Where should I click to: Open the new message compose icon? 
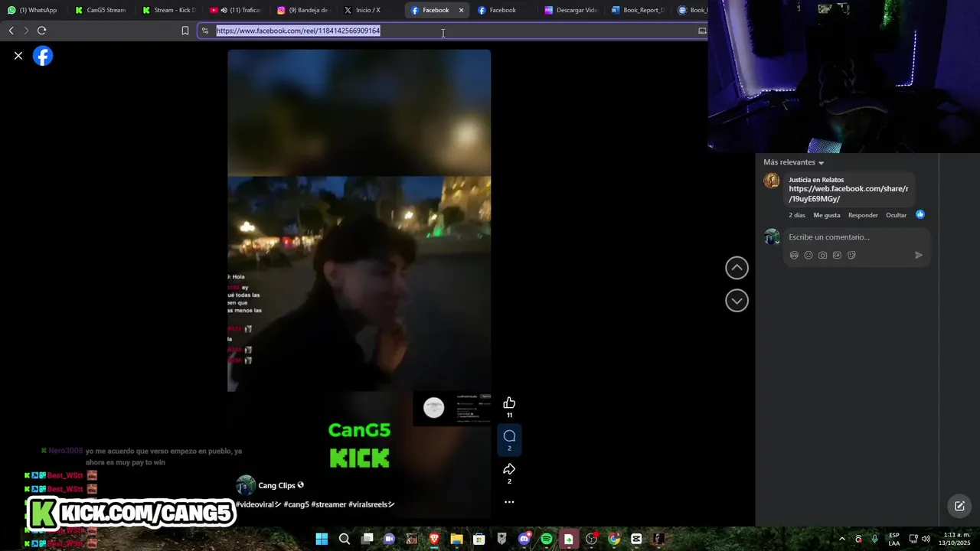pyautogui.click(x=959, y=506)
